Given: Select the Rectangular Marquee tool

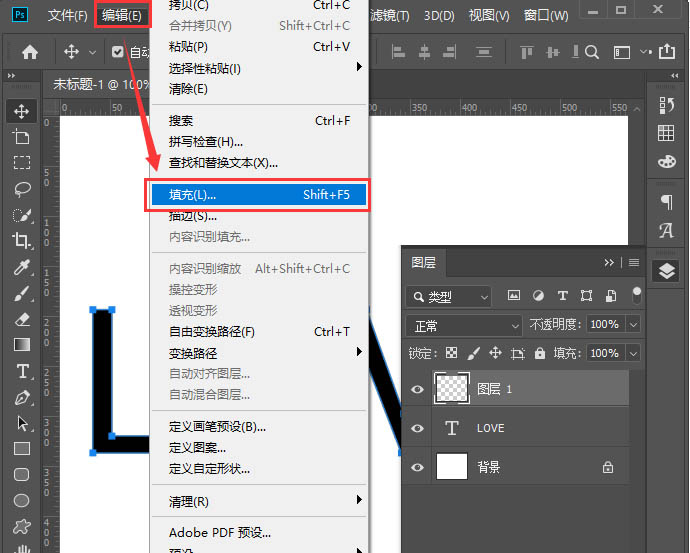Looking at the screenshot, I should tap(22, 162).
